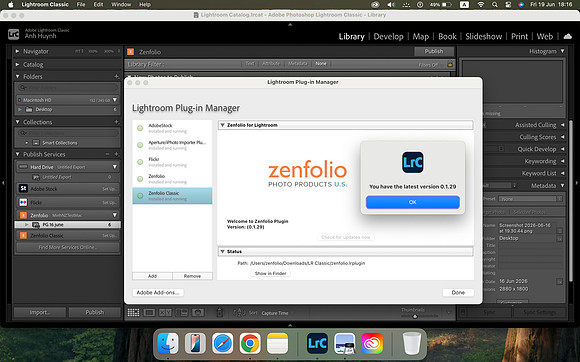Open the Slideshow module
This screenshot has width=580, height=362.
(483, 36)
